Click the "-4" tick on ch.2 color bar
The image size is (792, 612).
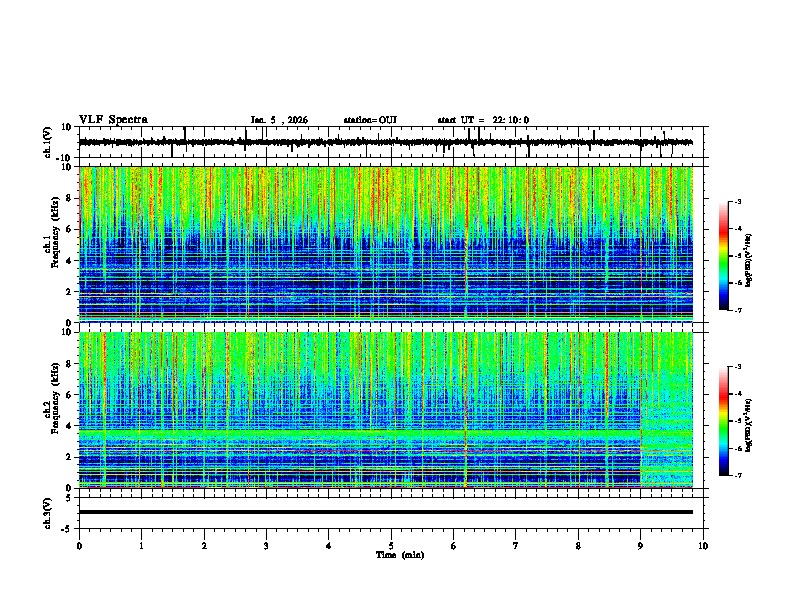[x=737, y=394]
